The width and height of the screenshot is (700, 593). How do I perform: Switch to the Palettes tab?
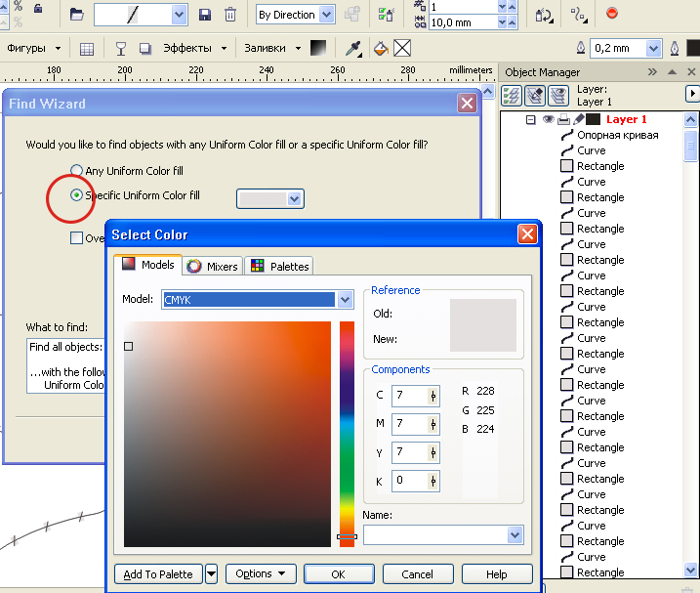coord(279,267)
